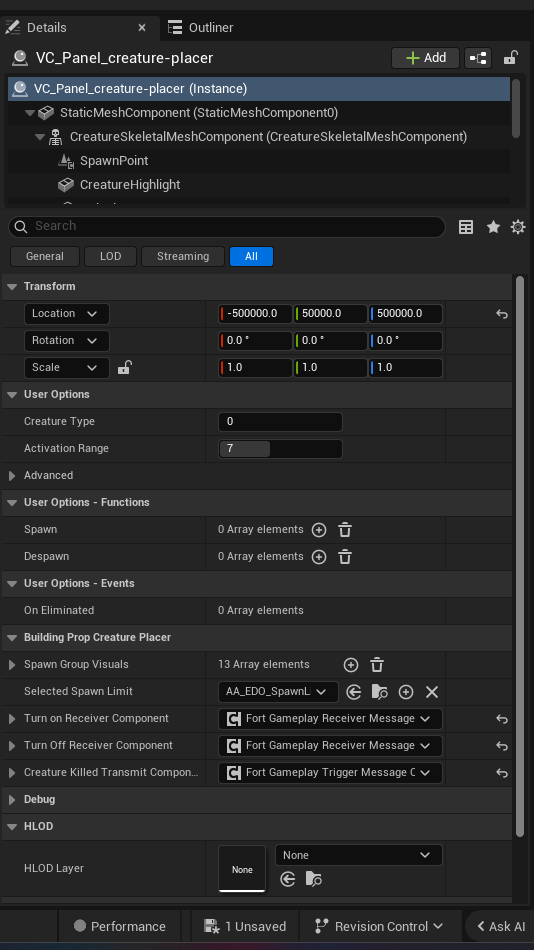Collapse User Options - Functions section
The image size is (534, 950).
point(12,503)
